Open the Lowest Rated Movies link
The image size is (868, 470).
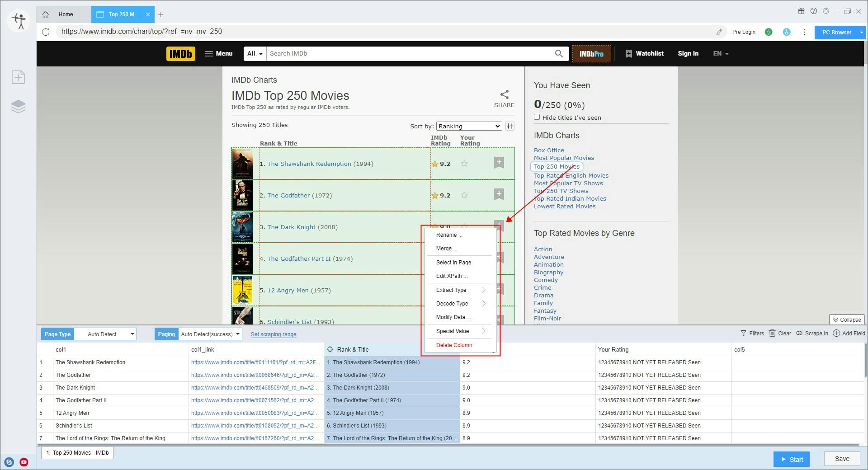click(565, 206)
